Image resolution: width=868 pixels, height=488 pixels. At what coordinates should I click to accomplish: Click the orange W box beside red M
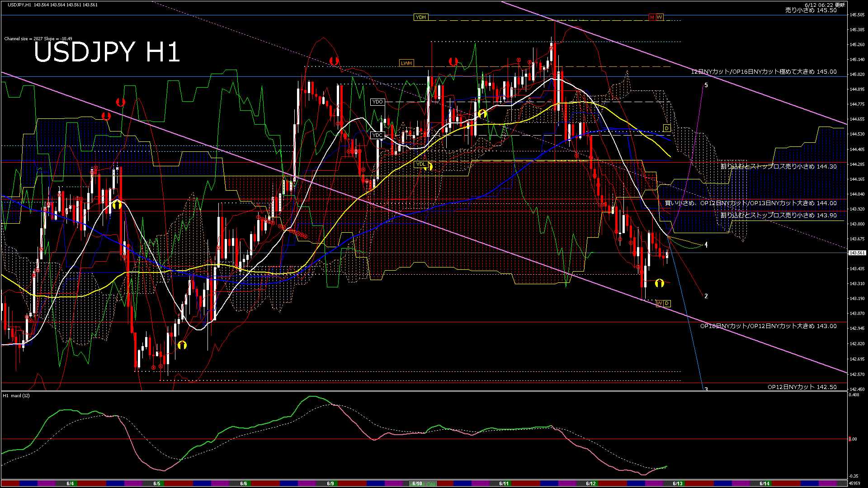[x=660, y=17]
